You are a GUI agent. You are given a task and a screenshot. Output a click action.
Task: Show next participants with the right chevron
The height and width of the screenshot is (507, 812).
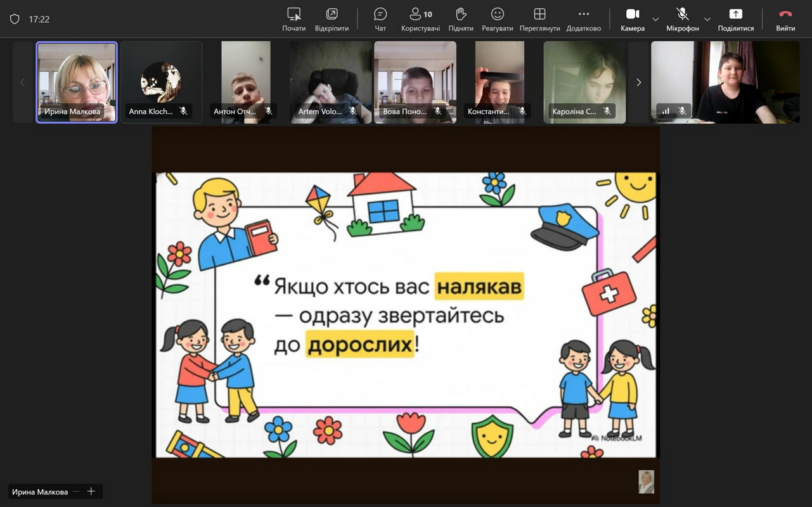(x=638, y=82)
